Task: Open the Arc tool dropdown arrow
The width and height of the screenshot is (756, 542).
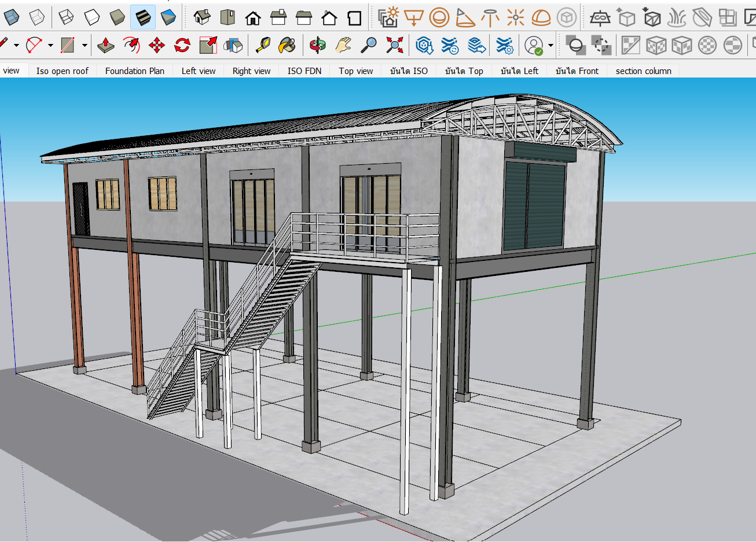Action: pyautogui.click(x=50, y=45)
